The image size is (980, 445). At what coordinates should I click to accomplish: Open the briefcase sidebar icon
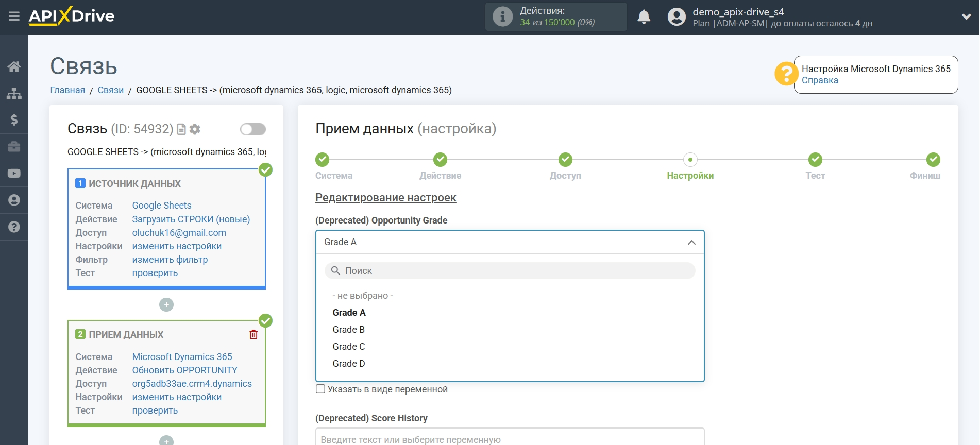(14, 147)
